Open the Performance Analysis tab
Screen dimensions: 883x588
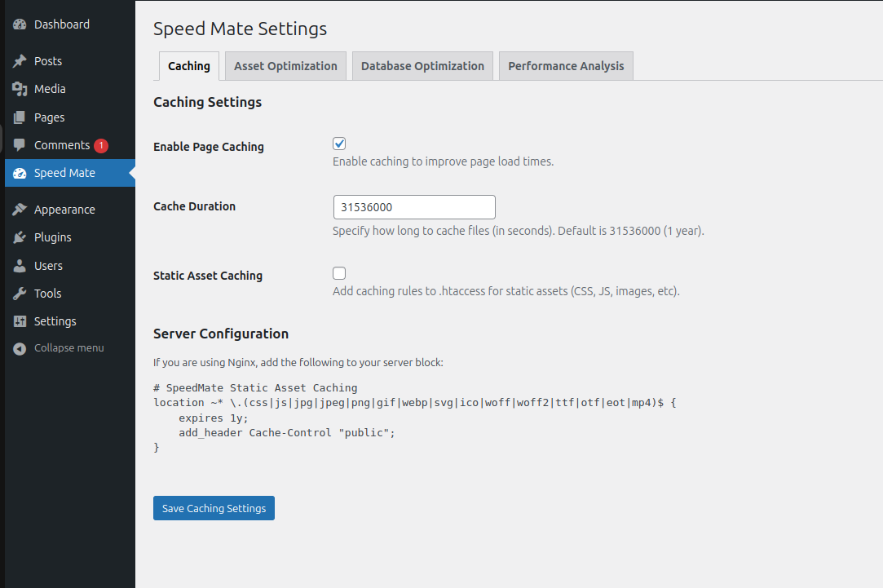click(x=566, y=66)
